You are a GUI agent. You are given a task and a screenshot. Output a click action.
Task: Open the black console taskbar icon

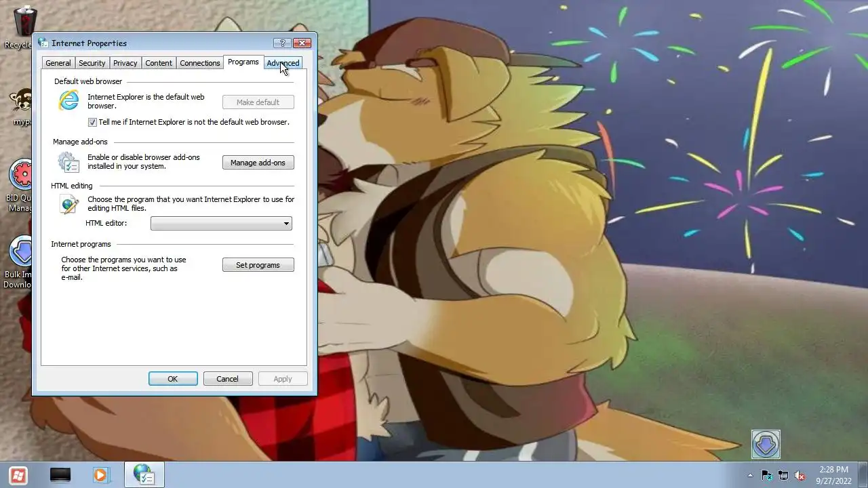click(x=60, y=475)
